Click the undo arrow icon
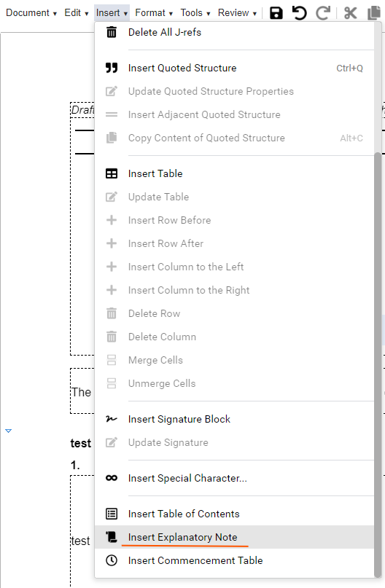 point(300,13)
